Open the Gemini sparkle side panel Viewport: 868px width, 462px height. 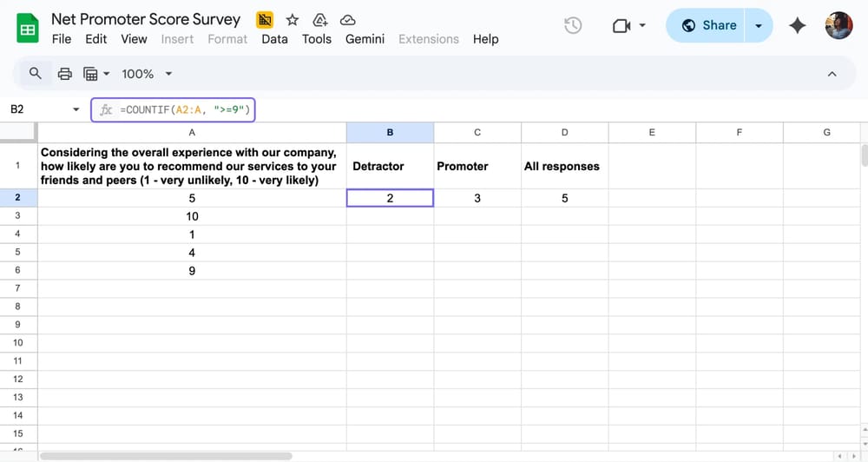798,25
